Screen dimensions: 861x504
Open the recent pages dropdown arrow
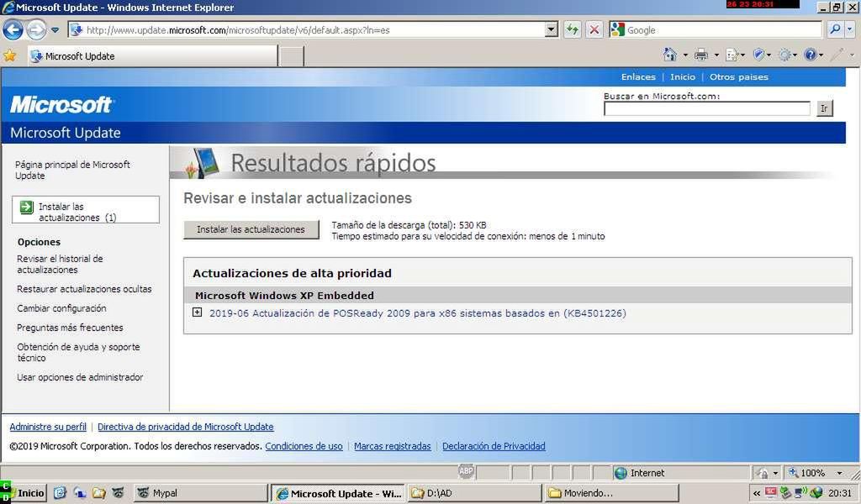[x=55, y=30]
